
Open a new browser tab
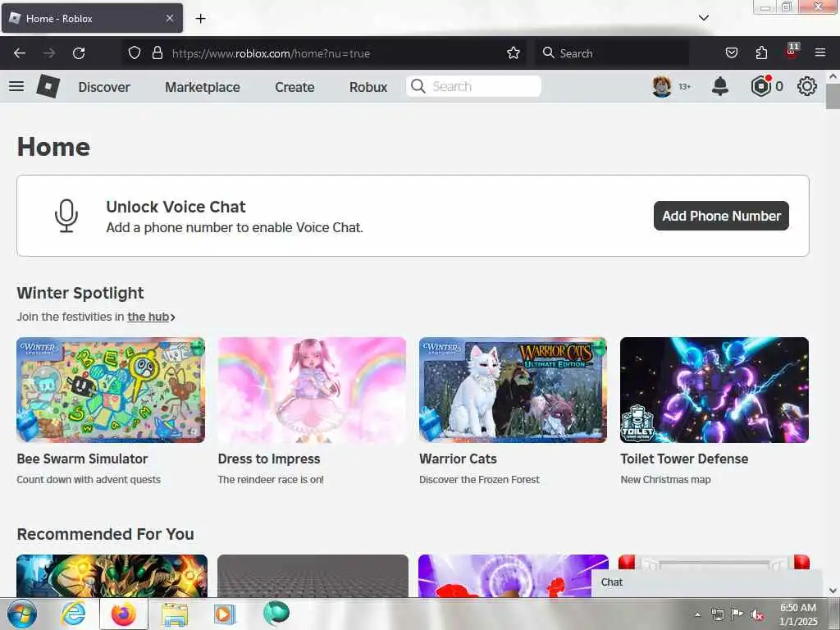point(200,19)
